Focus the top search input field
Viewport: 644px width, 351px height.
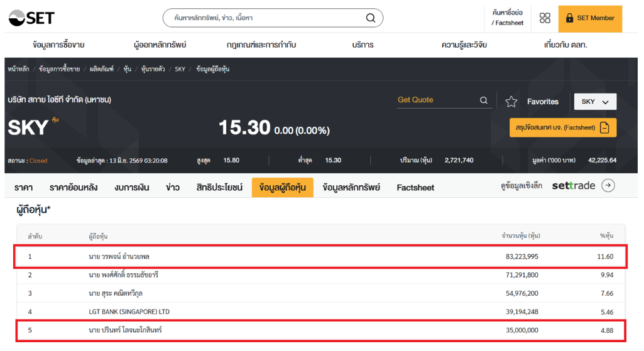tap(273, 18)
